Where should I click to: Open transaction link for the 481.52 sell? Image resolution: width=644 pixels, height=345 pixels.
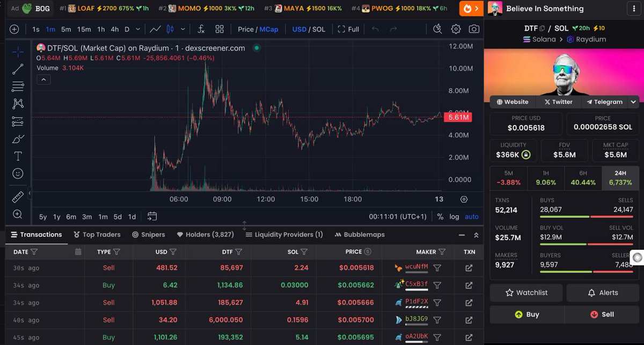(469, 268)
